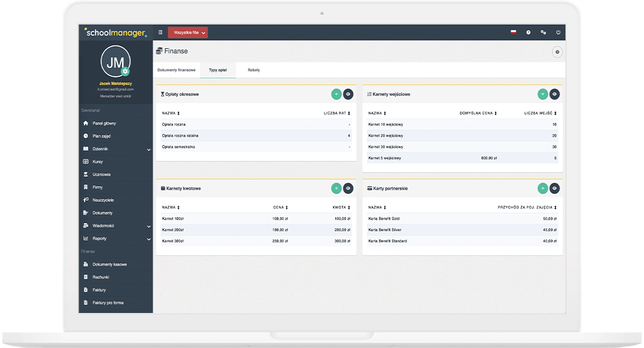Add a new Karta partnerska with plus button
Image resolution: width=644 pixels, height=348 pixels.
(543, 188)
